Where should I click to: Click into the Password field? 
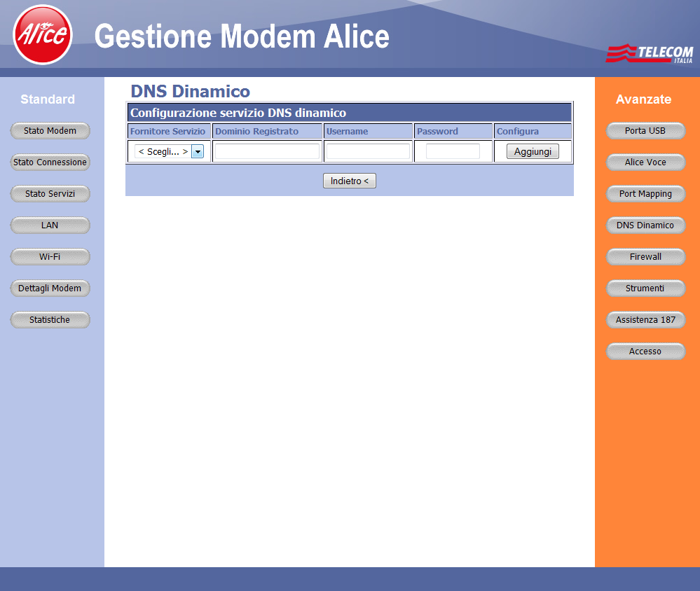coord(453,152)
